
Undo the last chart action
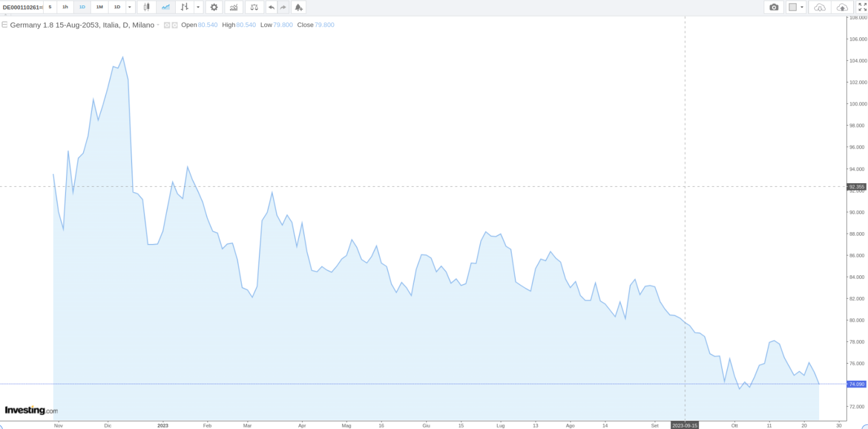[x=271, y=7]
